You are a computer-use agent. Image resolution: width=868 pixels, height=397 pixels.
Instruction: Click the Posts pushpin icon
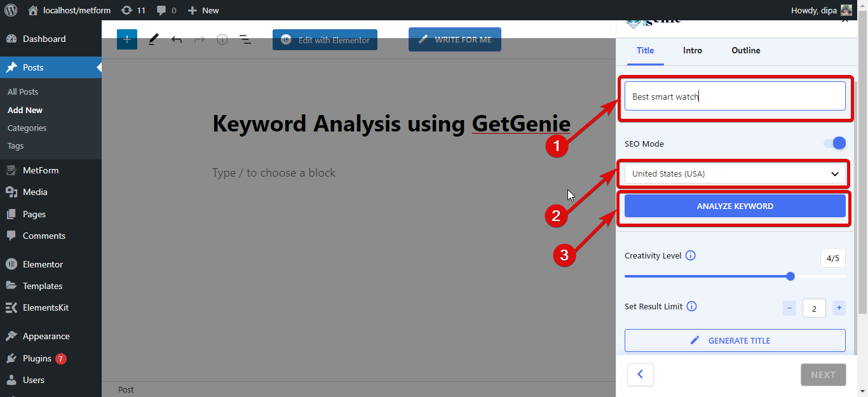[11, 67]
